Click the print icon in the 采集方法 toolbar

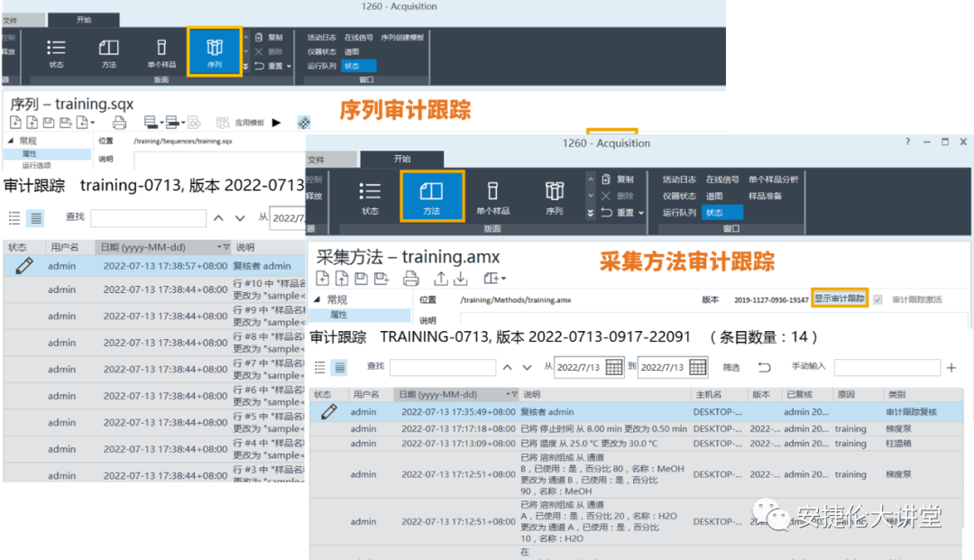tap(411, 280)
